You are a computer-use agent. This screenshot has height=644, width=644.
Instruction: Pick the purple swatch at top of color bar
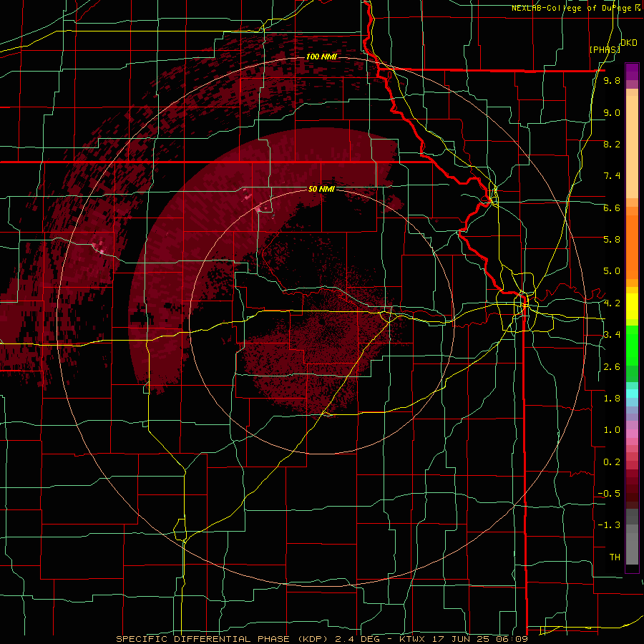(632, 72)
